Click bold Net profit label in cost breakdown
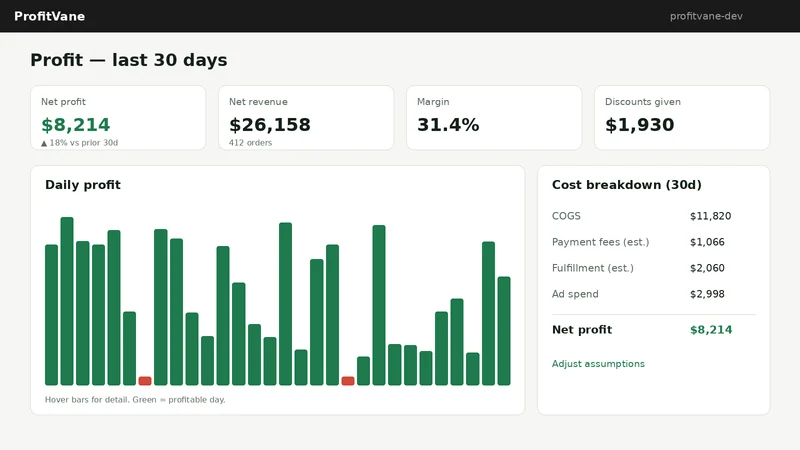This screenshot has height=450, width=800. (582, 330)
